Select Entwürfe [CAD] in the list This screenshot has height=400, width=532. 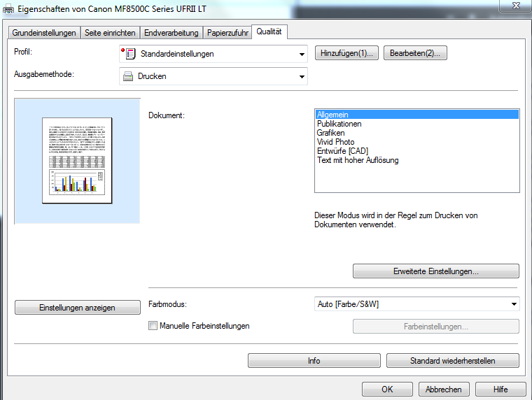417,151
